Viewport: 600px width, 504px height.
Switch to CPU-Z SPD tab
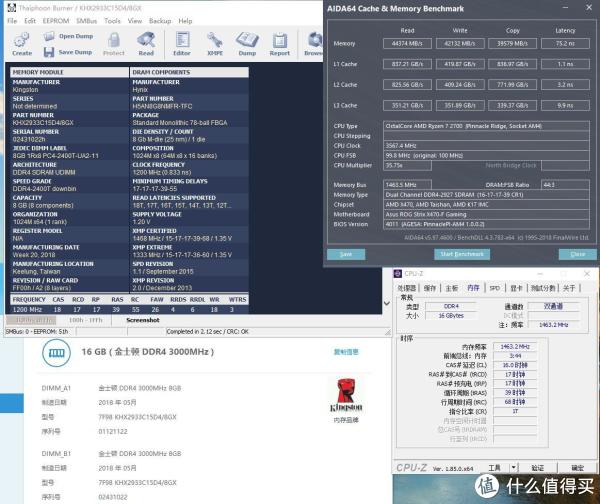coord(495,288)
